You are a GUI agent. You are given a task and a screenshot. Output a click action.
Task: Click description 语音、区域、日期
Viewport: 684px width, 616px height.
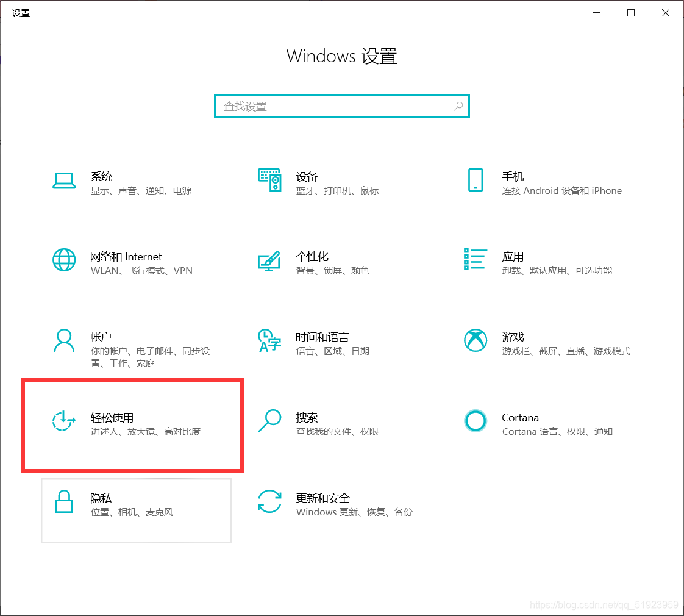click(x=332, y=351)
